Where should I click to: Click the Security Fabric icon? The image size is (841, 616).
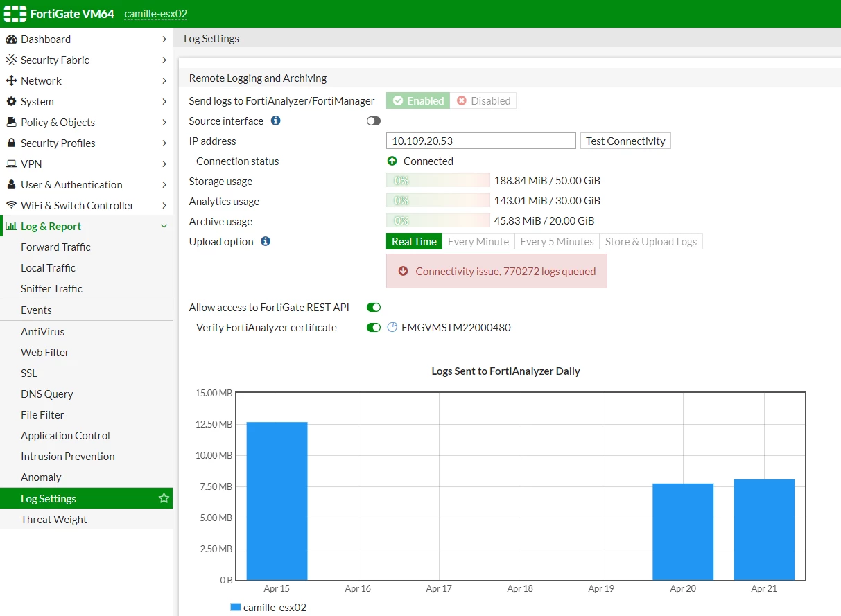[x=11, y=60]
